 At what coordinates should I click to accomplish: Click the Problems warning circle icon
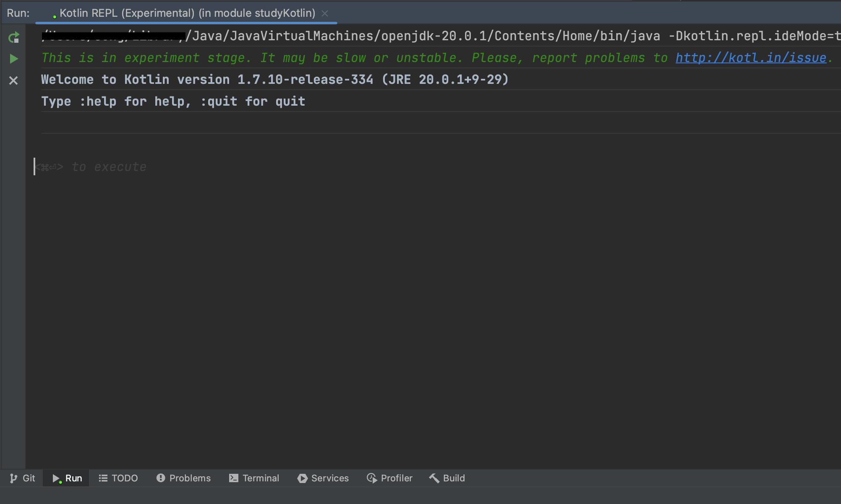click(161, 478)
